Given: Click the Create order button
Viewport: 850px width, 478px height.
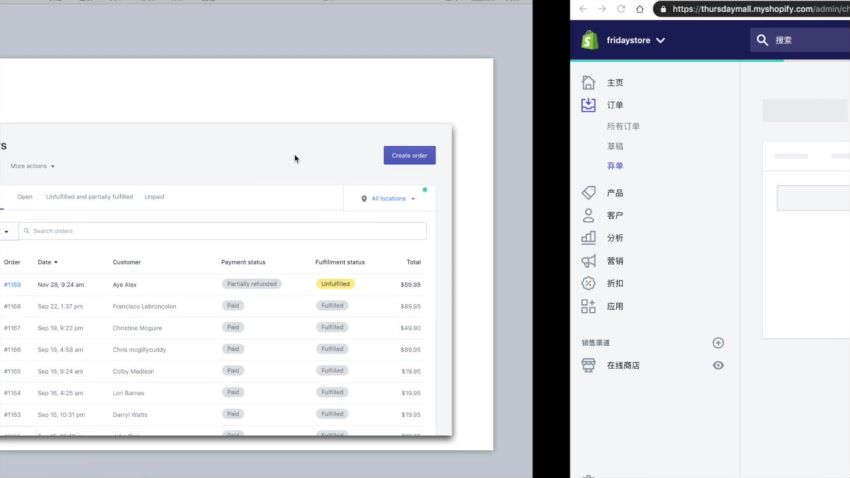Looking at the screenshot, I should coord(409,156).
